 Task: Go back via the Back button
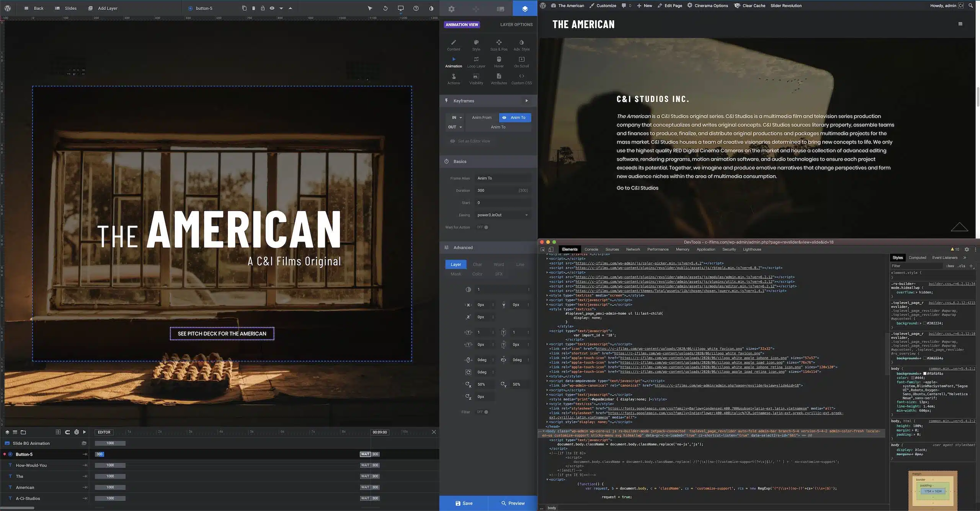point(34,8)
